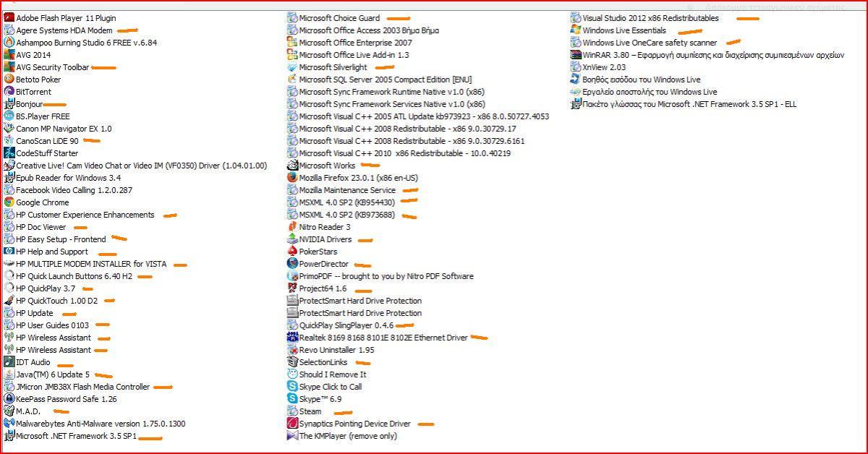The height and width of the screenshot is (454, 868).
Task: Click 'Java(TM) 6 Update 5' text
Action: click(x=53, y=374)
